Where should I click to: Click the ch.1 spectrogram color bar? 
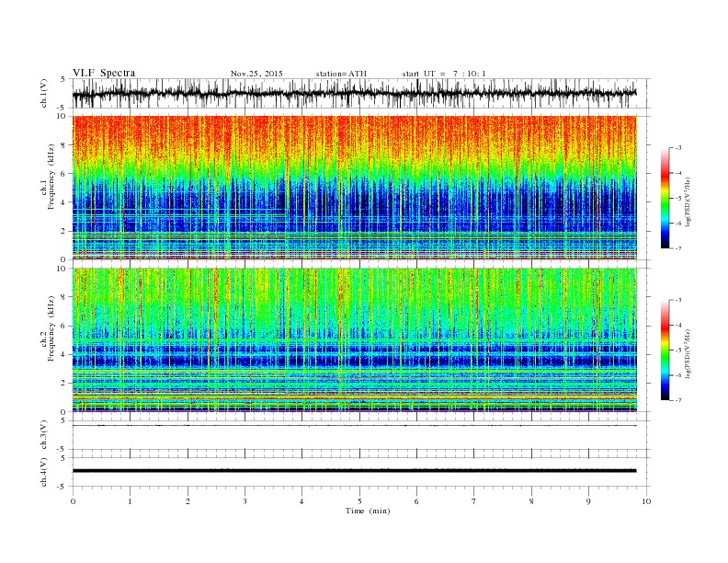click(x=665, y=198)
